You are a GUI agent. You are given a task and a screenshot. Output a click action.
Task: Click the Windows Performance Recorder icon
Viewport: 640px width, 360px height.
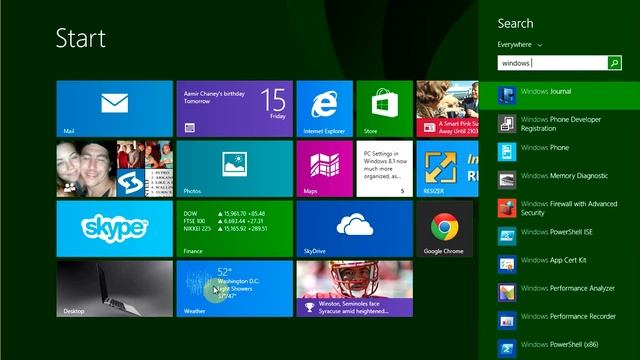coord(507,320)
